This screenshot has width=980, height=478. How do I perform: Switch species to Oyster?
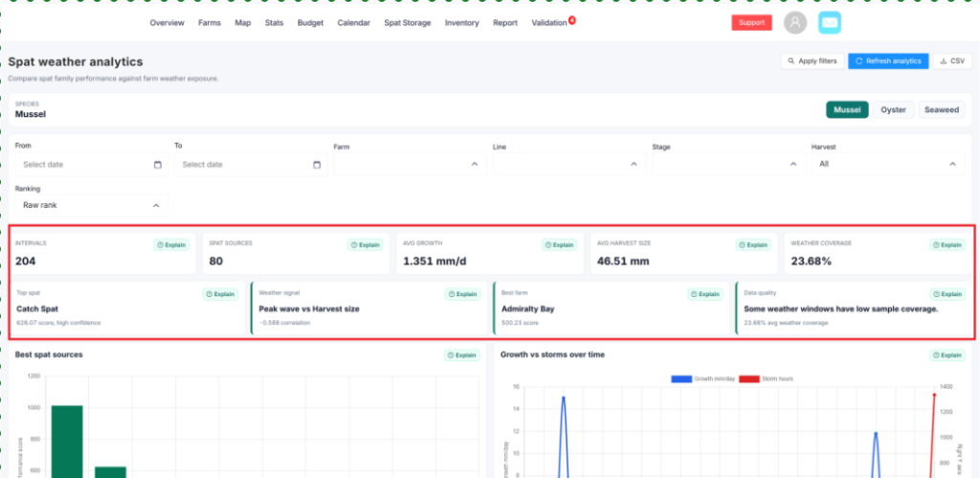[x=893, y=109]
